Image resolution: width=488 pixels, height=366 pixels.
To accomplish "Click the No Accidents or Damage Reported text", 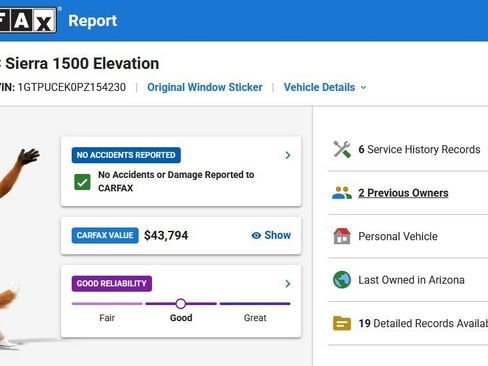I will [176, 181].
